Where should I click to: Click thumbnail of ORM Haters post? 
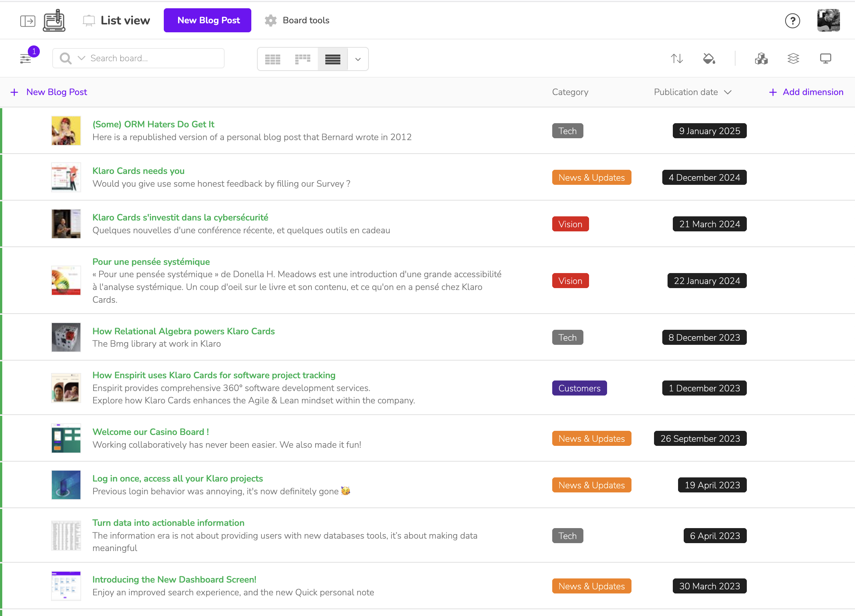[66, 131]
